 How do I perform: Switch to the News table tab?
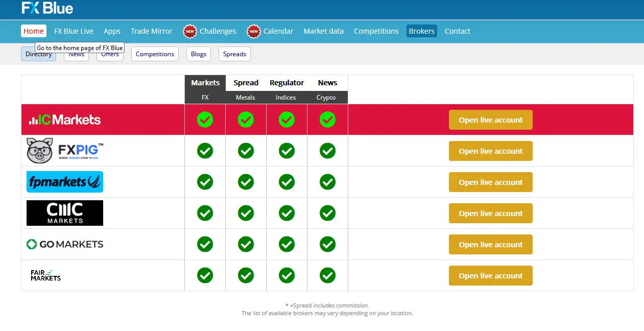click(x=327, y=83)
